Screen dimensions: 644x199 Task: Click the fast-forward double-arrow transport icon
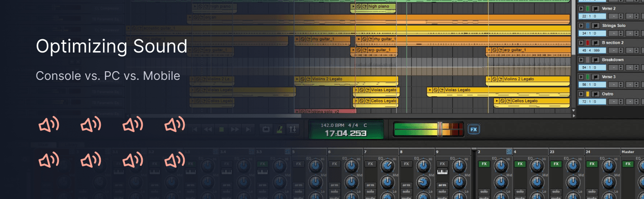(234, 129)
